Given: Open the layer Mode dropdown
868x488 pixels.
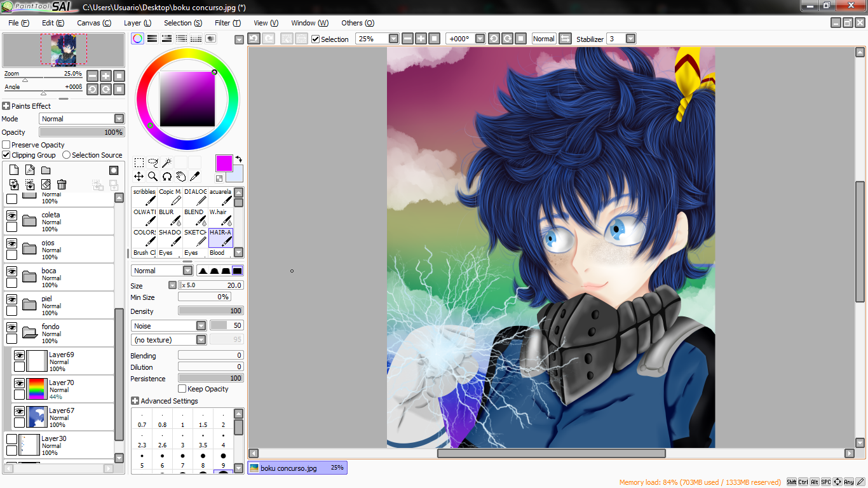Looking at the screenshot, I should click(x=119, y=119).
